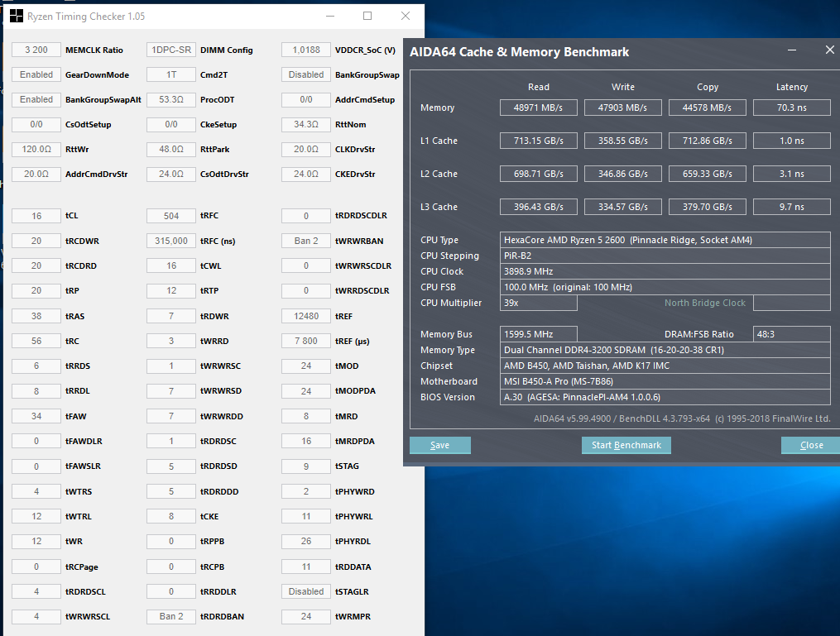Image resolution: width=840 pixels, height=636 pixels.
Task: Click the tSTAG value 9 field
Action: [306, 466]
